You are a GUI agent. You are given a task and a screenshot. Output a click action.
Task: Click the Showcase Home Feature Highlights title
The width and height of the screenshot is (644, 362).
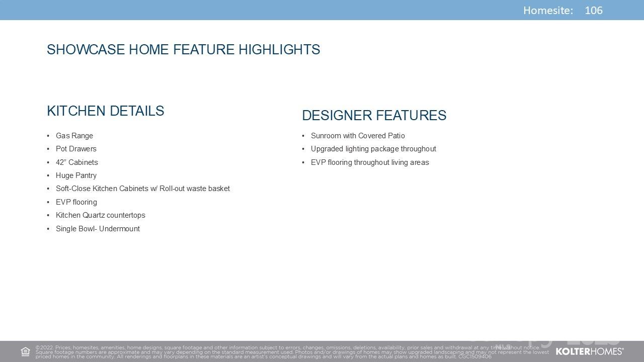click(183, 50)
